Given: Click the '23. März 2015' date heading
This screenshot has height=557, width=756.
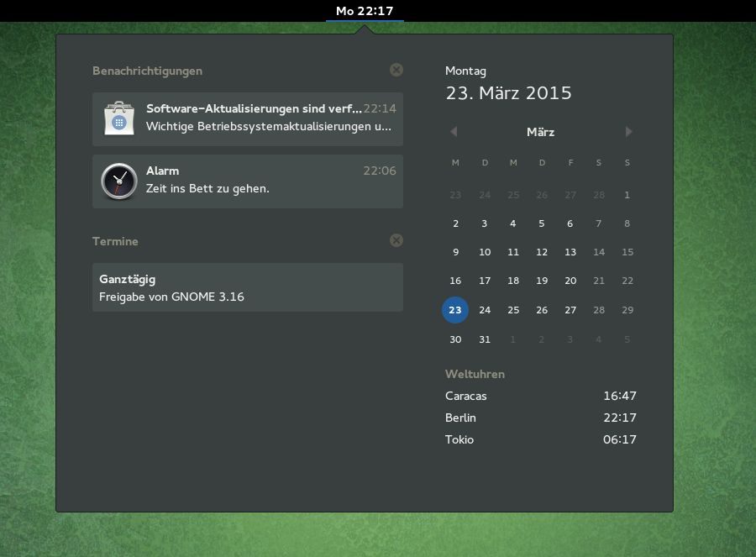Looking at the screenshot, I should (x=508, y=93).
